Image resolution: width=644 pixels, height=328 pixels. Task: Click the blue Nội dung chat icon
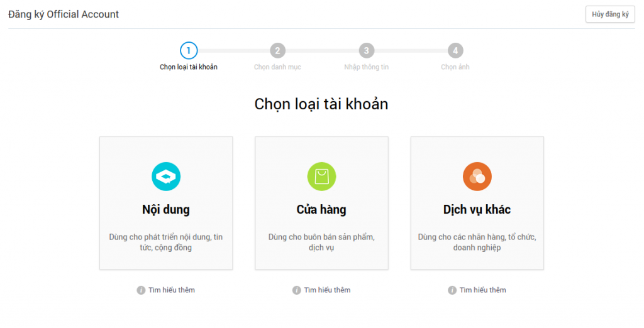pyautogui.click(x=166, y=177)
